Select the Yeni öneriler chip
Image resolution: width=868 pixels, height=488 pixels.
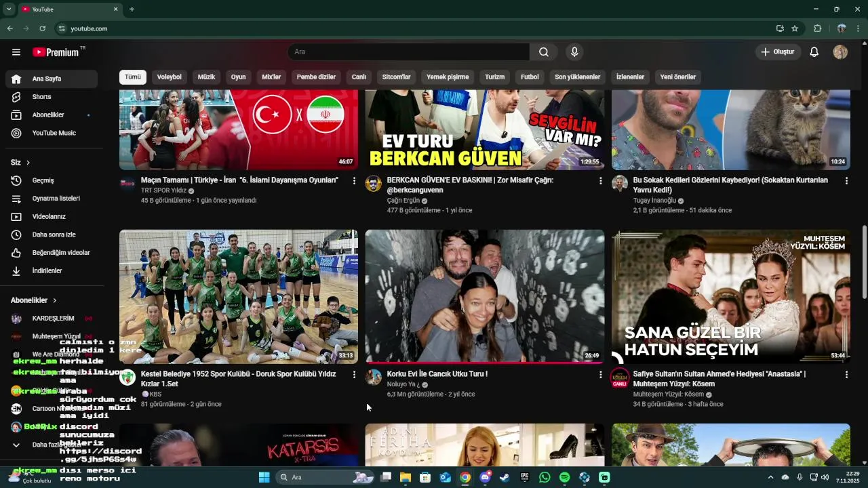[678, 77]
